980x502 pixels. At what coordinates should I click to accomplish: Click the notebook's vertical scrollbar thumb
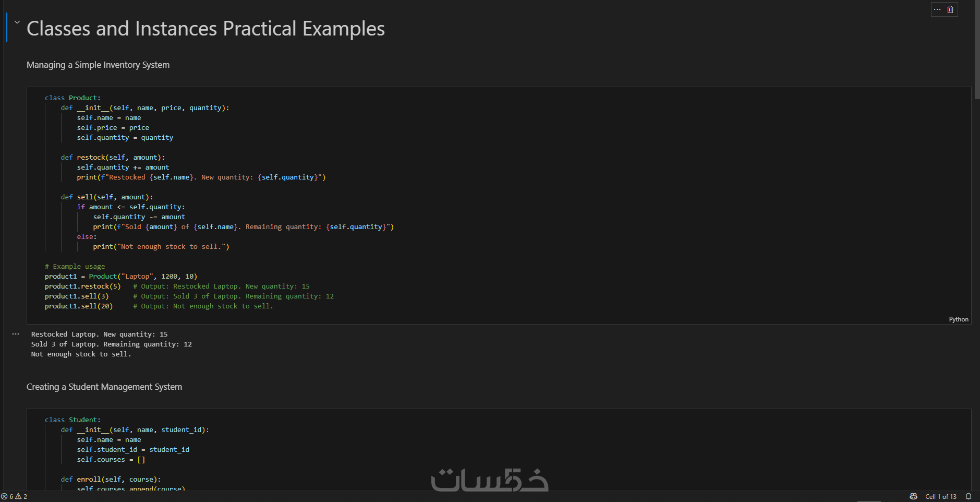(x=977, y=50)
